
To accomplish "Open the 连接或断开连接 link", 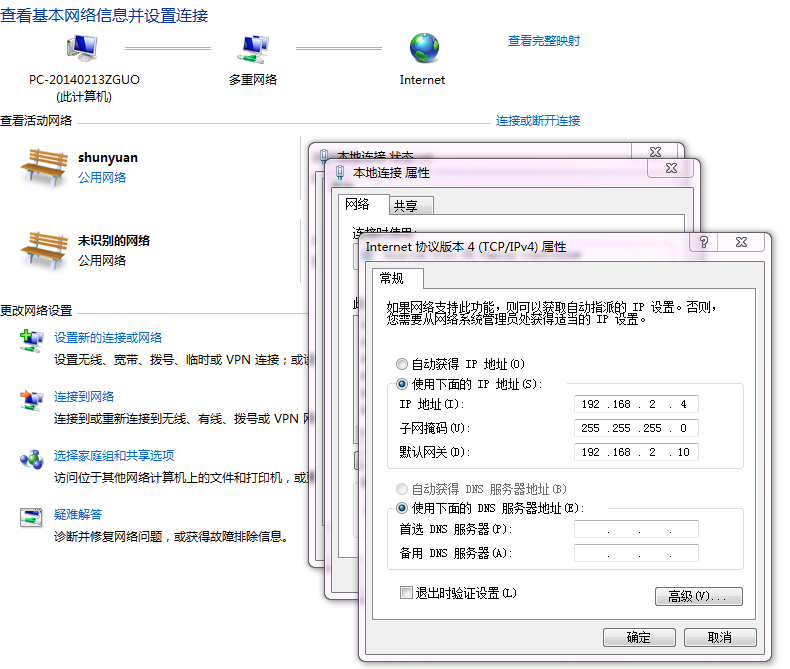I will [538, 120].
